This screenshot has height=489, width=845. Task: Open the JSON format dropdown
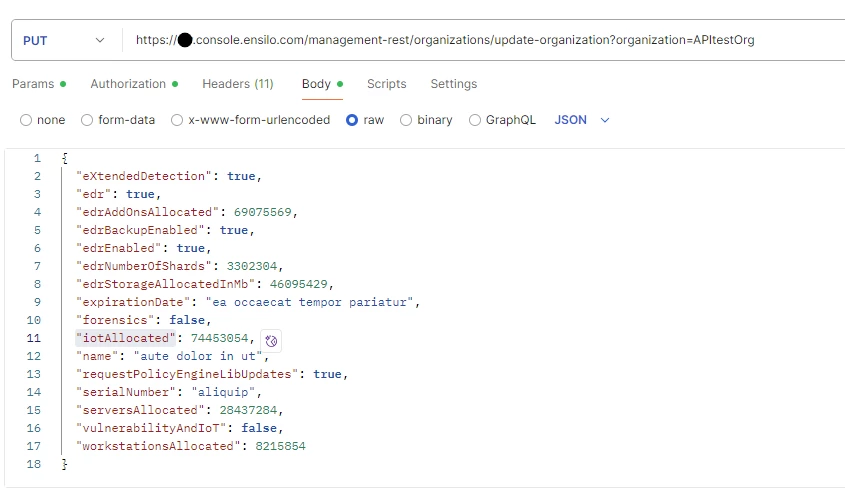tap(581, 120)
